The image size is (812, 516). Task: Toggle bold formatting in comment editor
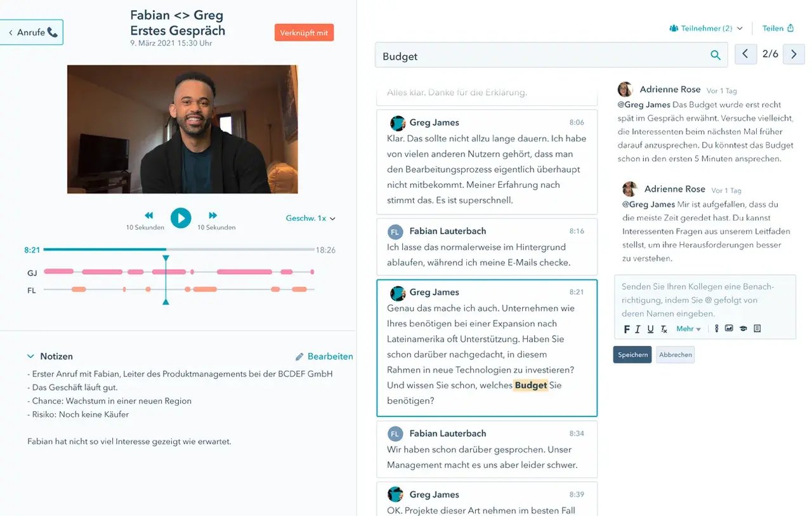click(627, 329)
